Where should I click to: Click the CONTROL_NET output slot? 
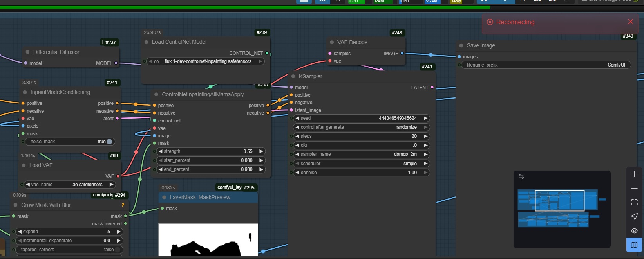[x=267, y=53]
